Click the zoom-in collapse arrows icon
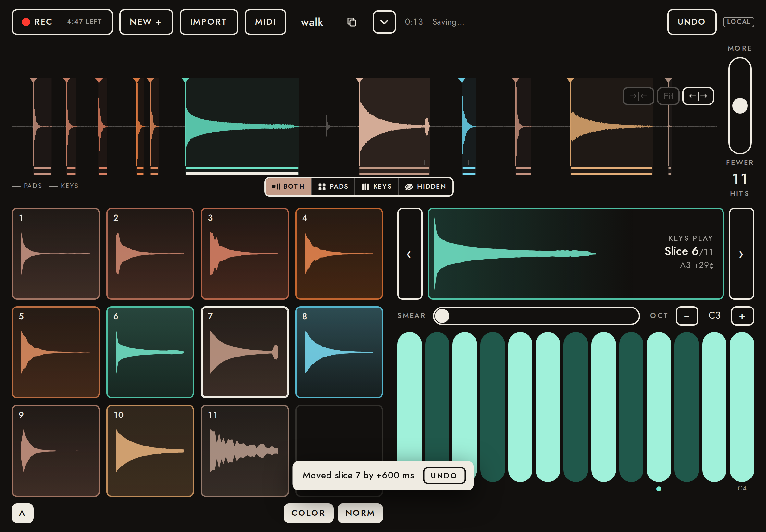The image size is (766, 532). click(638, 96)
